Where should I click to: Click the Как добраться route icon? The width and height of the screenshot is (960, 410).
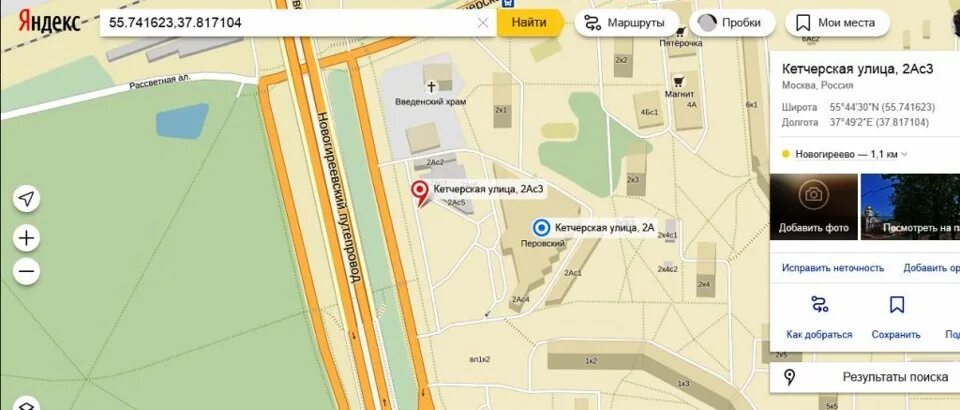click(x=819, y=304)
